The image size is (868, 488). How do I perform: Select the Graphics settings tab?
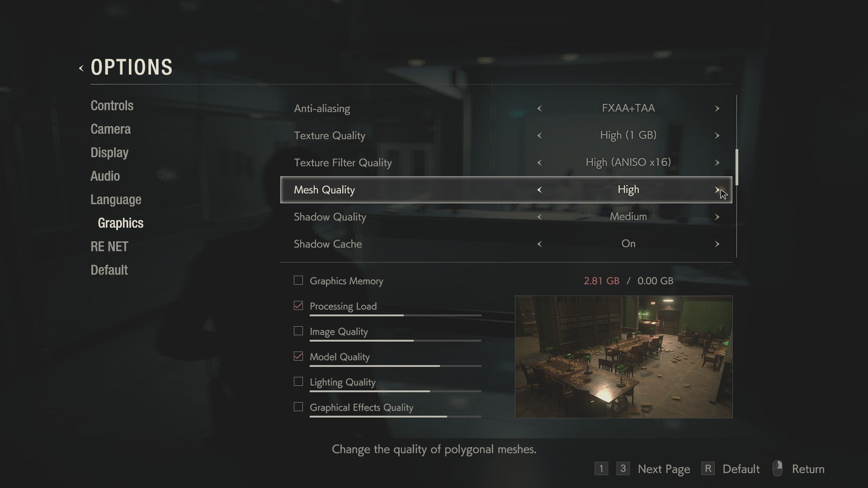120,223
